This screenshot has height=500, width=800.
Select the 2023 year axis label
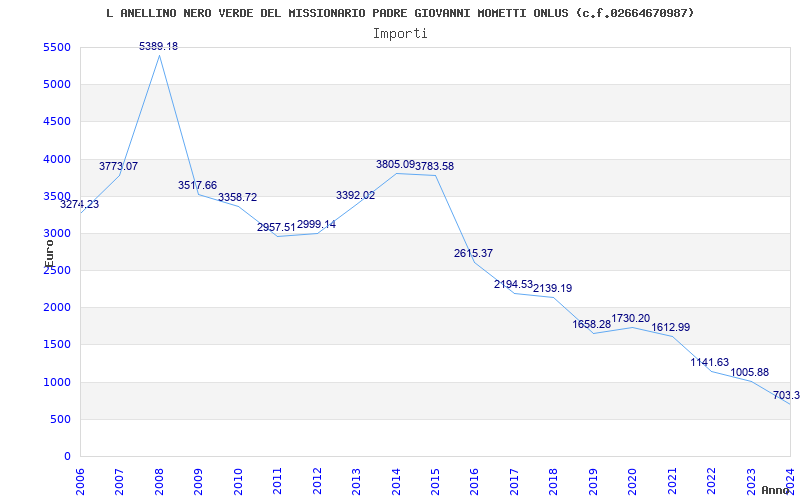point(751,481)
